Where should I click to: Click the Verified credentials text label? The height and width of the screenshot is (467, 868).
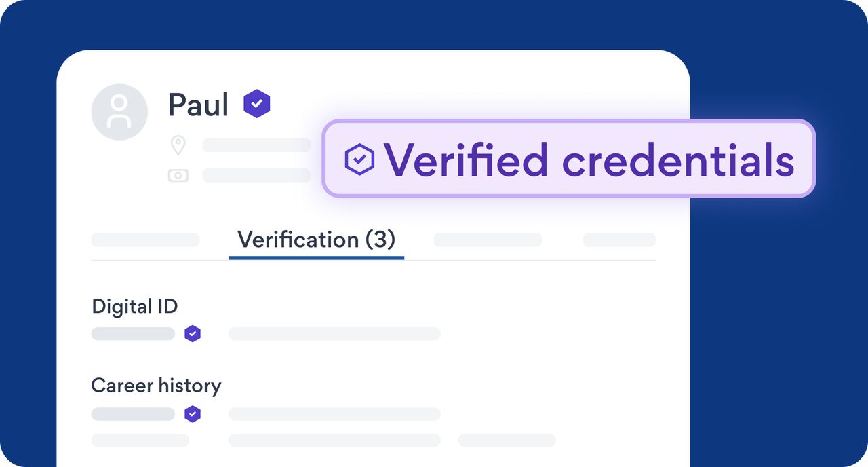[589, 160]
